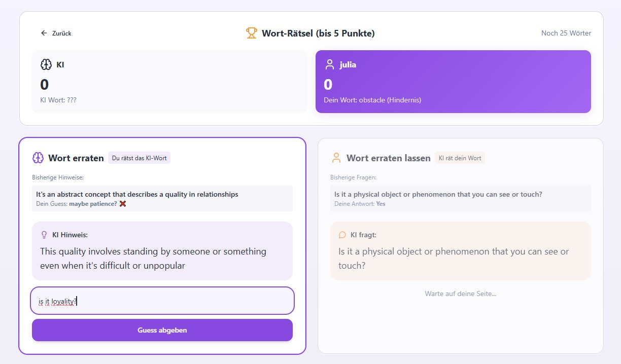Click the lightbulb icon at KI Hinweis

pyautogui.click(x=44, y=235)
